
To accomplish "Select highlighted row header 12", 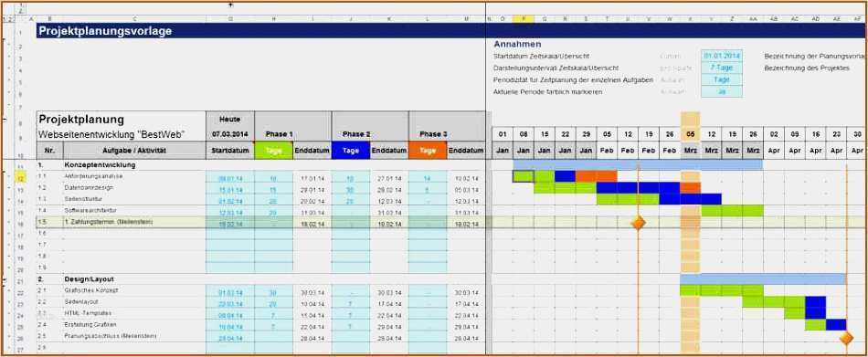I will tap(20, 178).
